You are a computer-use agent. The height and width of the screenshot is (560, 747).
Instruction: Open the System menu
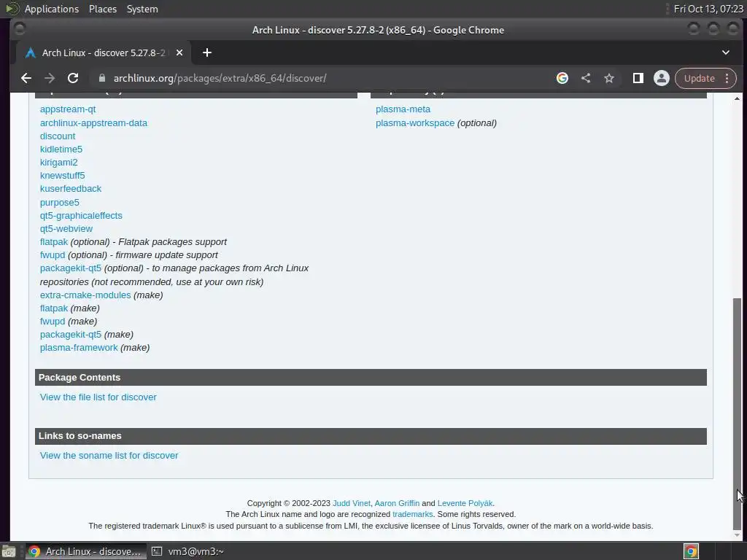pos(142,9)
